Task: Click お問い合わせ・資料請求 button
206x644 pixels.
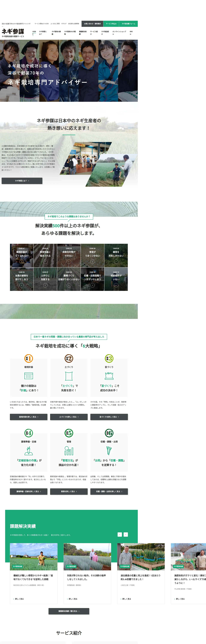Action: 92,24
